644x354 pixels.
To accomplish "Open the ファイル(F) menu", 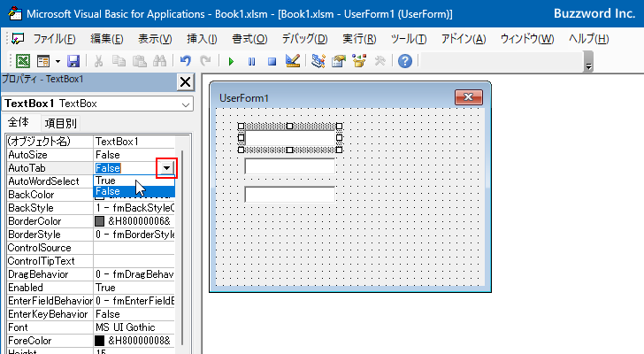I will click(x=54, y=39).
